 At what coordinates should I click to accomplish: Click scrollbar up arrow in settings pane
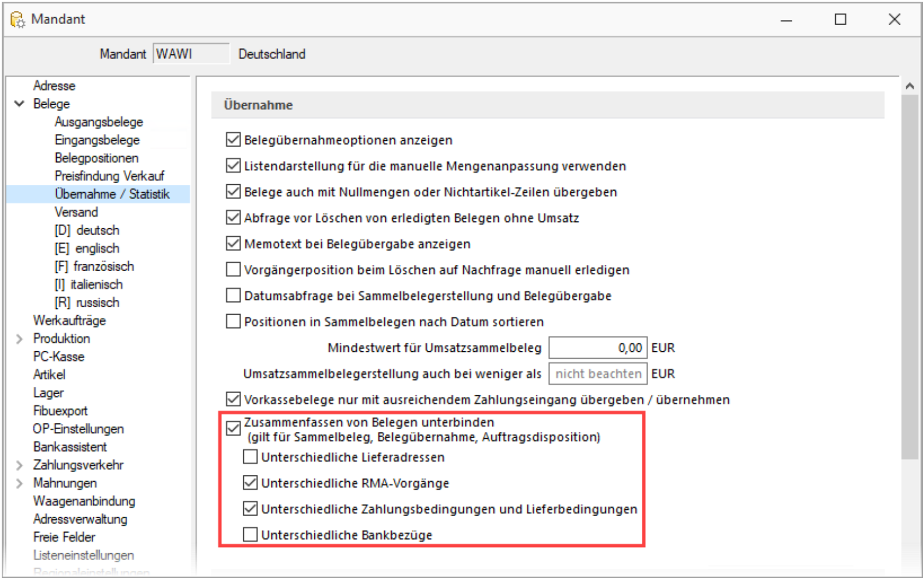[x=910, y=86]
